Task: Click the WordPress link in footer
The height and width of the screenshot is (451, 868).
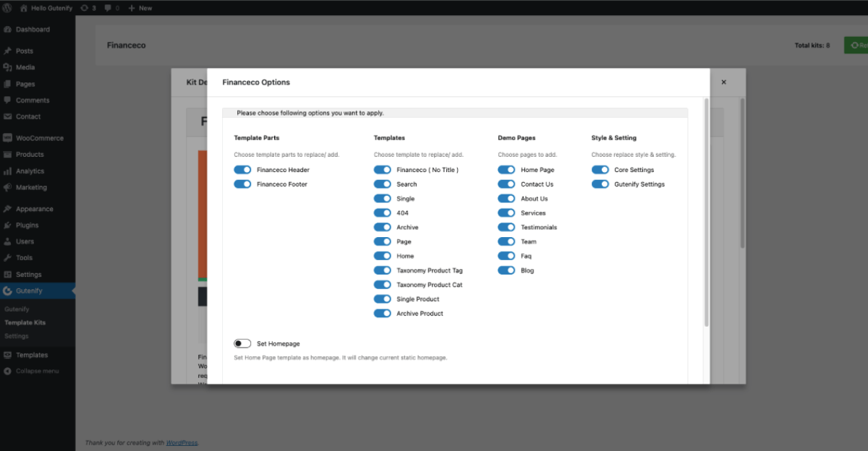Action: click(x=182, y=442)
